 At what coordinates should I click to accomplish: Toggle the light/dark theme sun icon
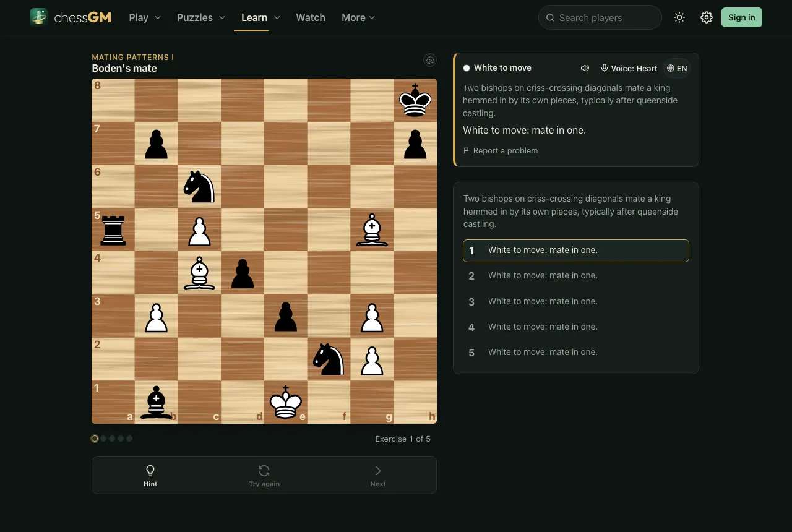(679, 17)
